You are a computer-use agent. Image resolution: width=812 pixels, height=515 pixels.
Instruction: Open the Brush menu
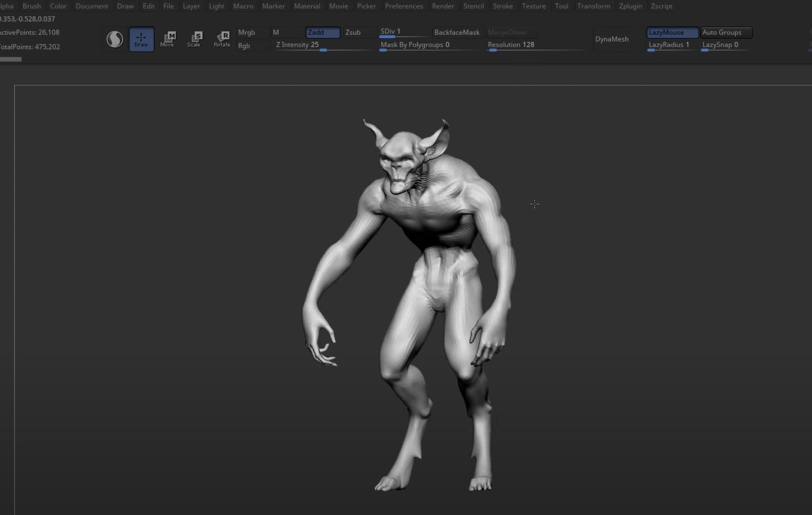point(31,6)
